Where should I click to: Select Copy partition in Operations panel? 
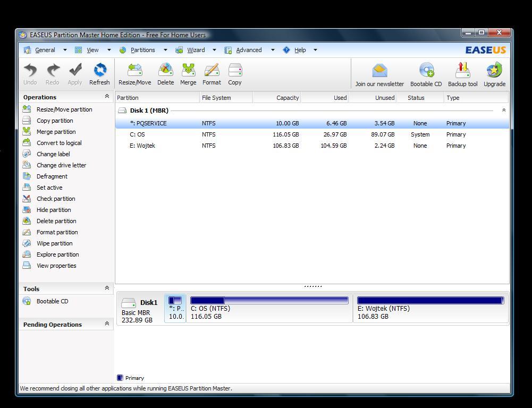coord(48,121)
